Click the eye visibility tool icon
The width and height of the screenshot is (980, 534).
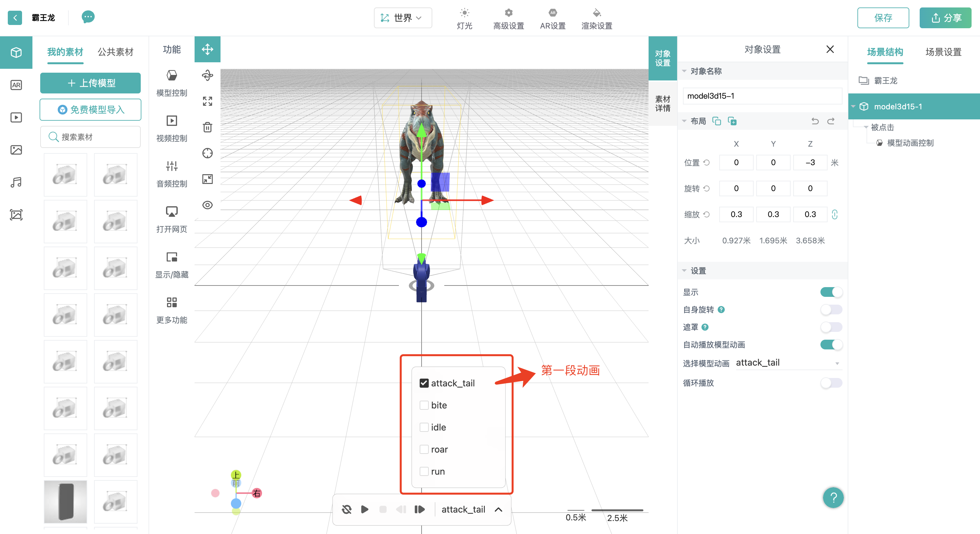click(207, 205)
